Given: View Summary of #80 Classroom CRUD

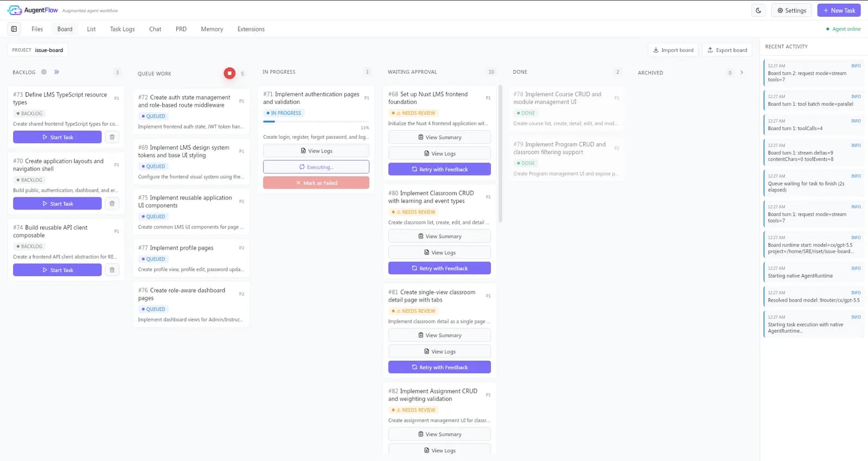Looking at the screenshot, I should pyautogui.click(x=439, y=236).
